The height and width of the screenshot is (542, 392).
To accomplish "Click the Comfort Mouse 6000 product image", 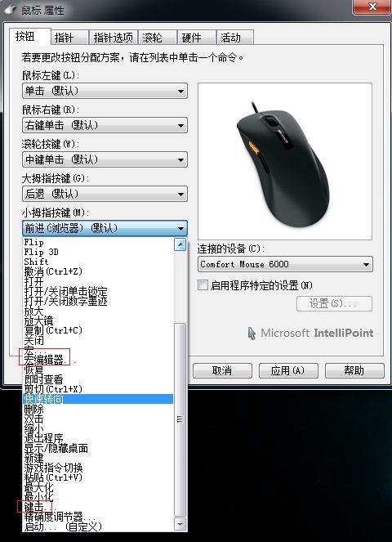I will 284,161.
